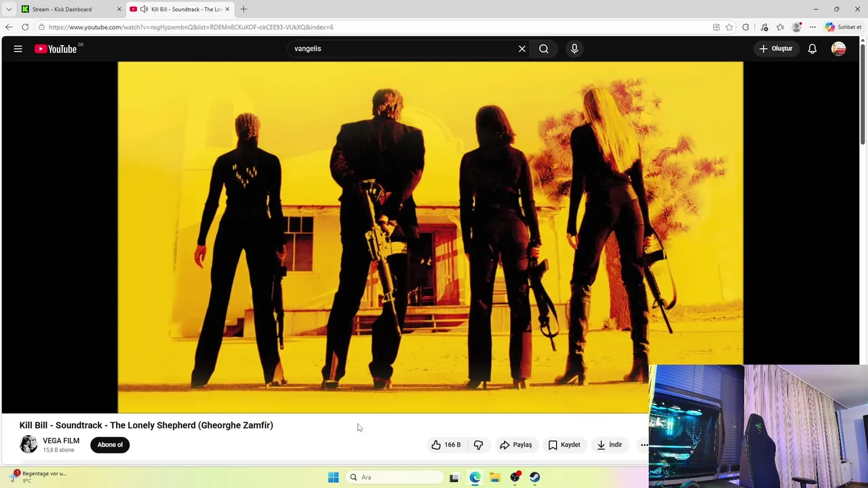This screenshot has height=488, width=868.
Task: Add page to favorites with star
Action: pyautogui.click(x=729, y=27)
